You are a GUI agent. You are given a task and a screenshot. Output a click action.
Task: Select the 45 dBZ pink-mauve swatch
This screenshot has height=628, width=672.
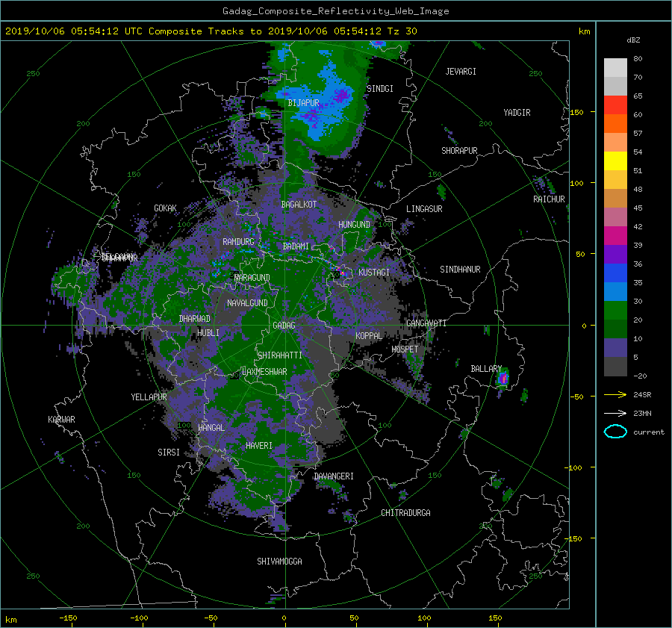pos(615,217)
